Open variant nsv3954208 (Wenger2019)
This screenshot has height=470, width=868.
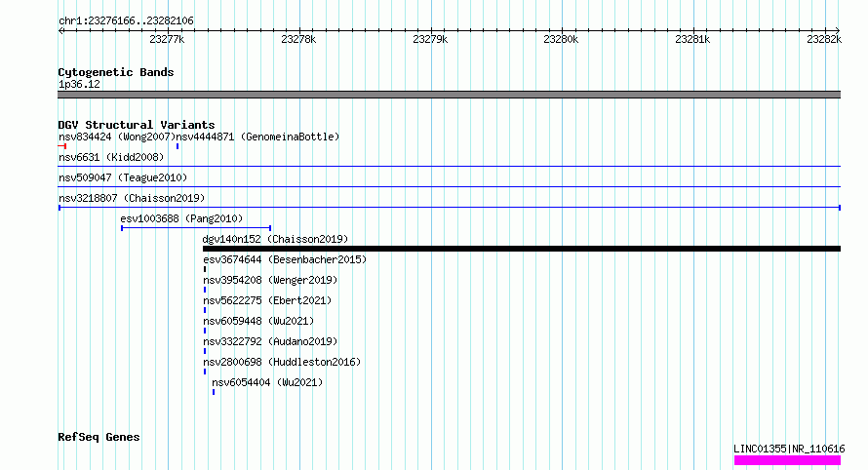coord(270,280)
